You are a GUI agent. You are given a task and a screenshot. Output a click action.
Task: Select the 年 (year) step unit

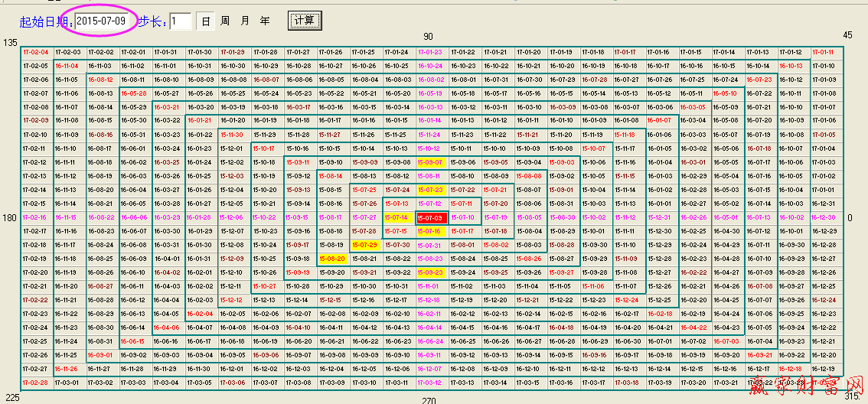click(x=265, y=21)
